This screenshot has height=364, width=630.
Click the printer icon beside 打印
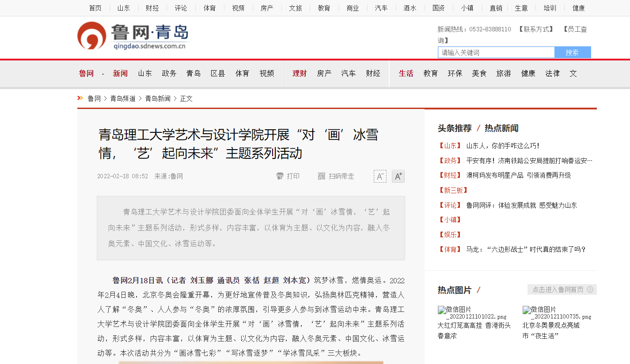[x=280, y=176]
